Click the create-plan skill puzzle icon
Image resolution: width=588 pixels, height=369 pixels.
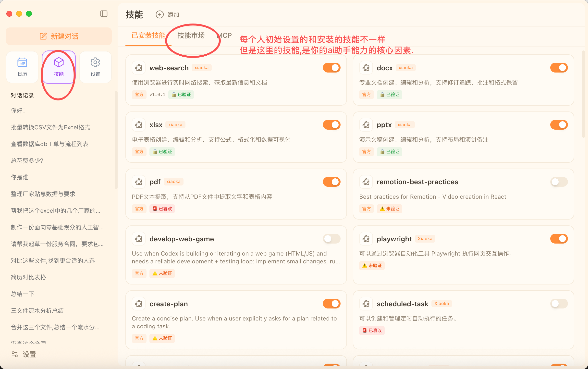[x=139, y=303]
